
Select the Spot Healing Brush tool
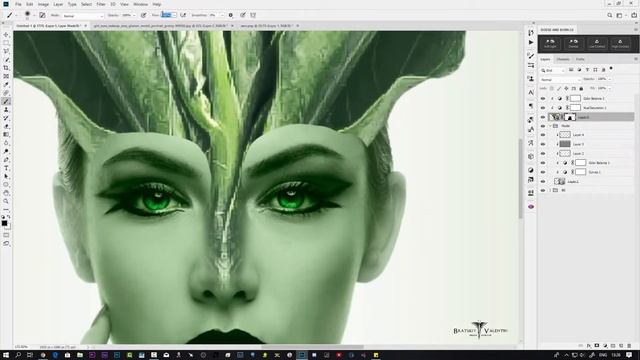pyautogui.click(x=6, y=93)
